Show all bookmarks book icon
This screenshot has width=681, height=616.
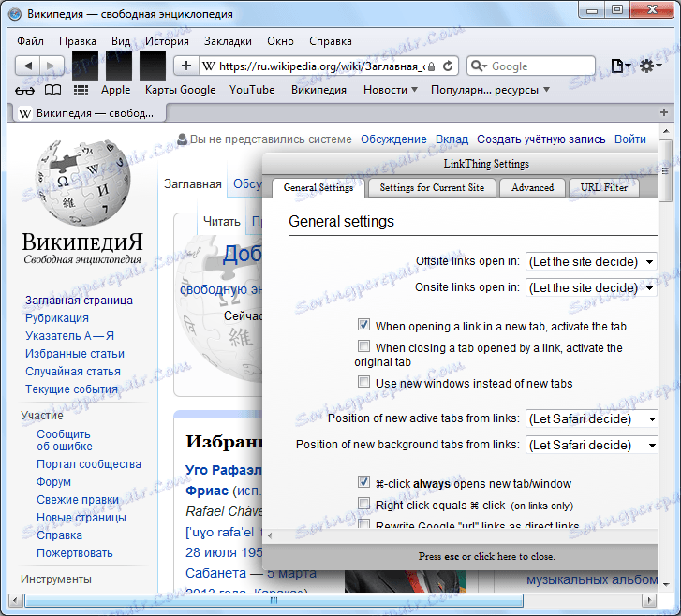[53, 90]
